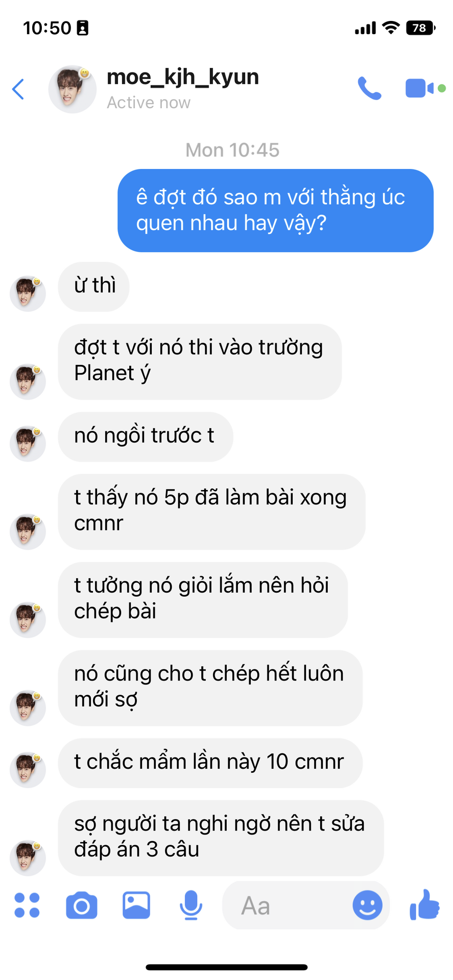Start a voice call with moe_kjh_kyun
This screenshot has width=453, height=980.
(369, 88)
